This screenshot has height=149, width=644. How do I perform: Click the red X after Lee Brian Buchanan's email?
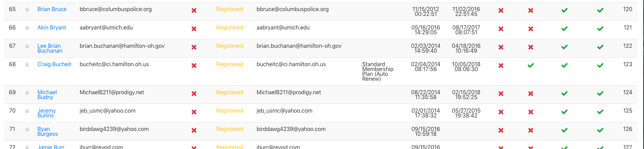(194, 47)
